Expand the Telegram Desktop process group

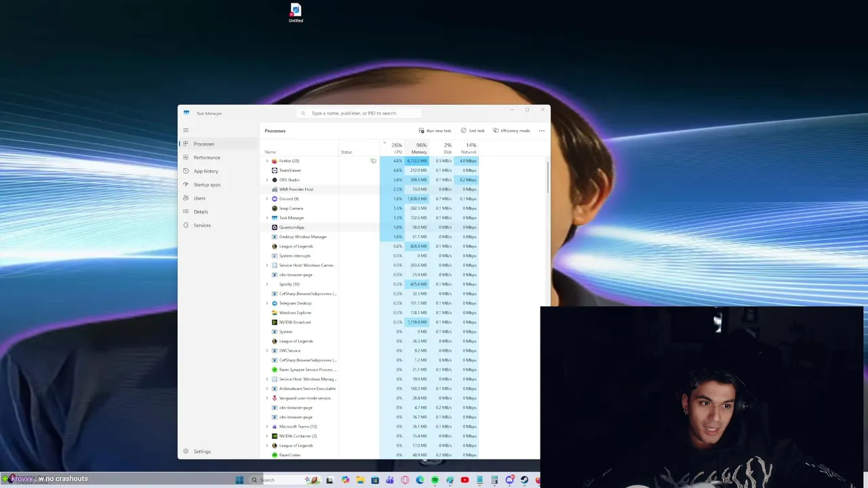pos(267,303)
